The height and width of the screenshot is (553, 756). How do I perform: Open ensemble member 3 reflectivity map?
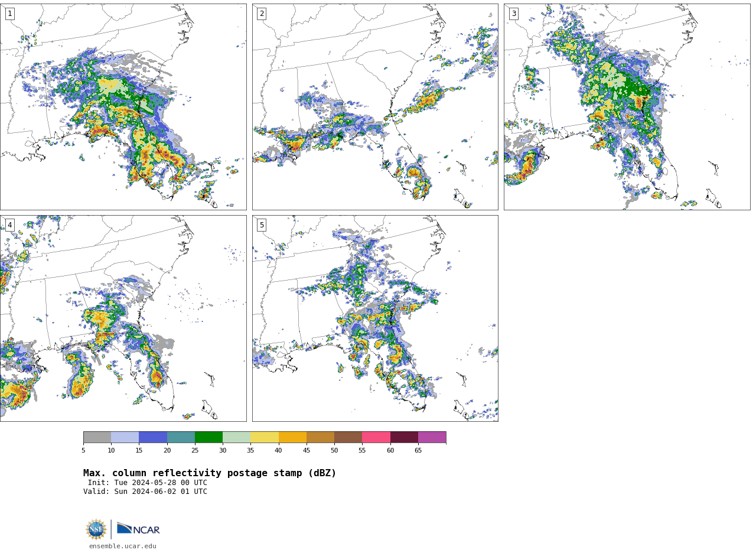[x=627, y=107]
